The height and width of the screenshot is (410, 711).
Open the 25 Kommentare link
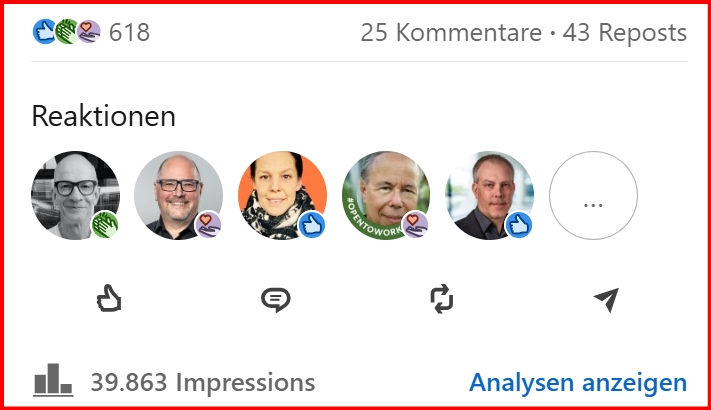click(x=451, y=33)
